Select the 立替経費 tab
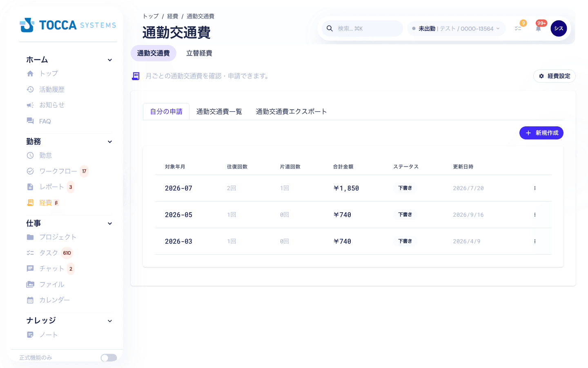This screenshot has height=368, width=588. (199, 53)
